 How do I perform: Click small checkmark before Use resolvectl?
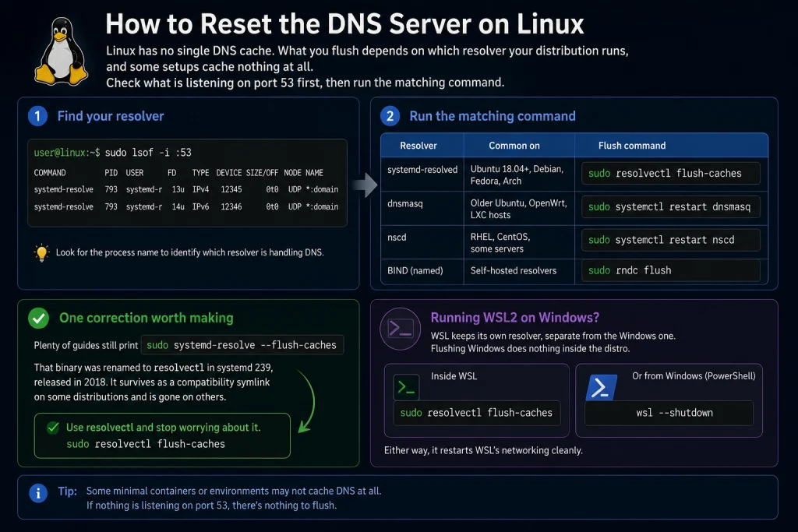pos(53,427)
